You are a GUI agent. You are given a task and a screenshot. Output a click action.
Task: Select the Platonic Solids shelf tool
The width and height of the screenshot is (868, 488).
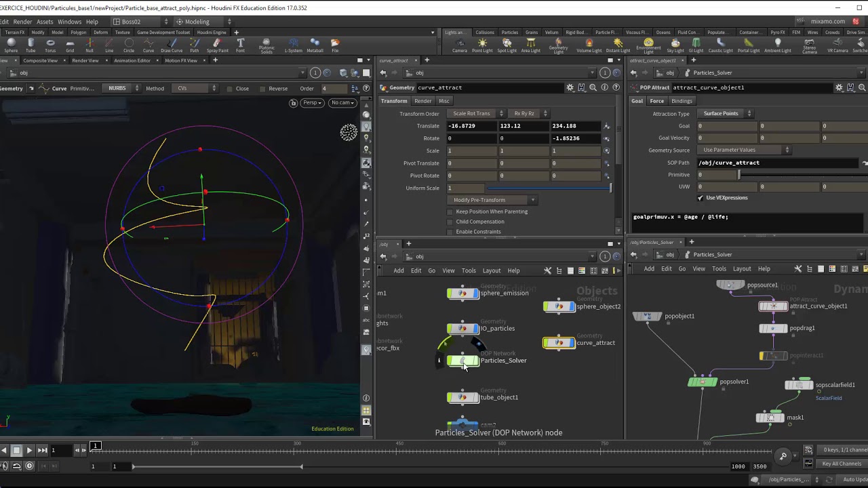pyautogui.click(x=267, y=46)
